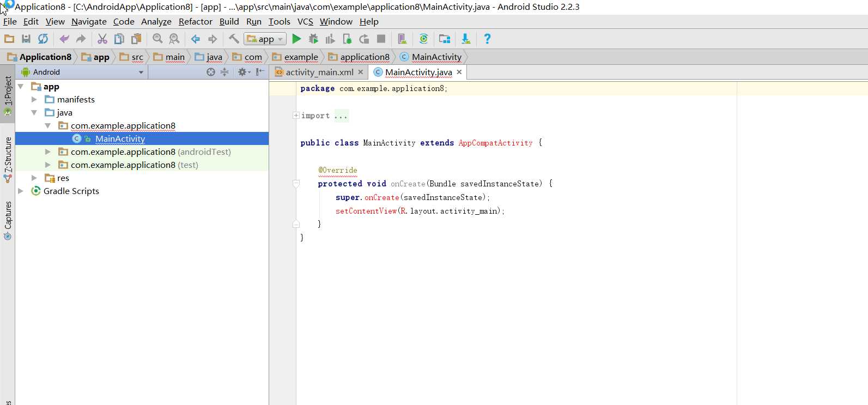Hide the project panel with the hide icon
This screenshot has height=405, width=868.
(260, 72)
